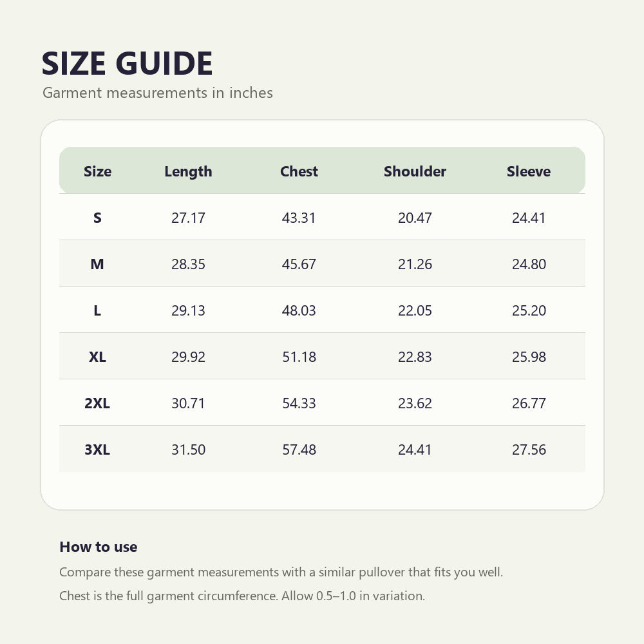Select the Shoulder column header
Screen dimensions: 644x644
coord(415,171)
